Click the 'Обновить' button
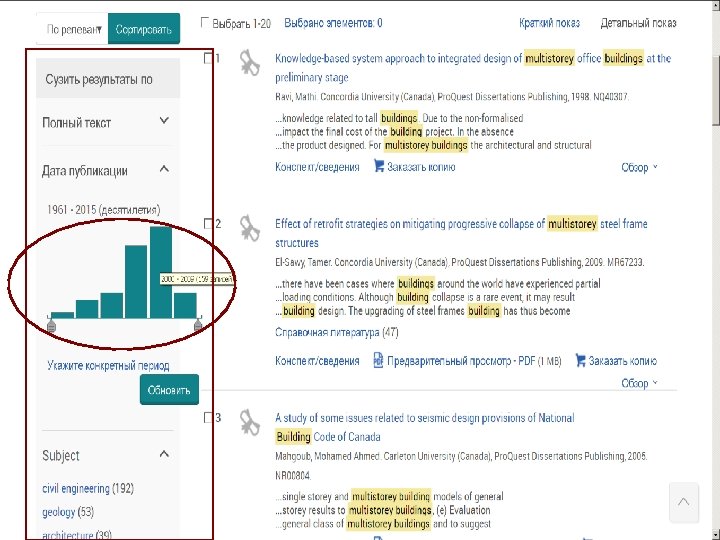720x540 pixels. (169, 390)
